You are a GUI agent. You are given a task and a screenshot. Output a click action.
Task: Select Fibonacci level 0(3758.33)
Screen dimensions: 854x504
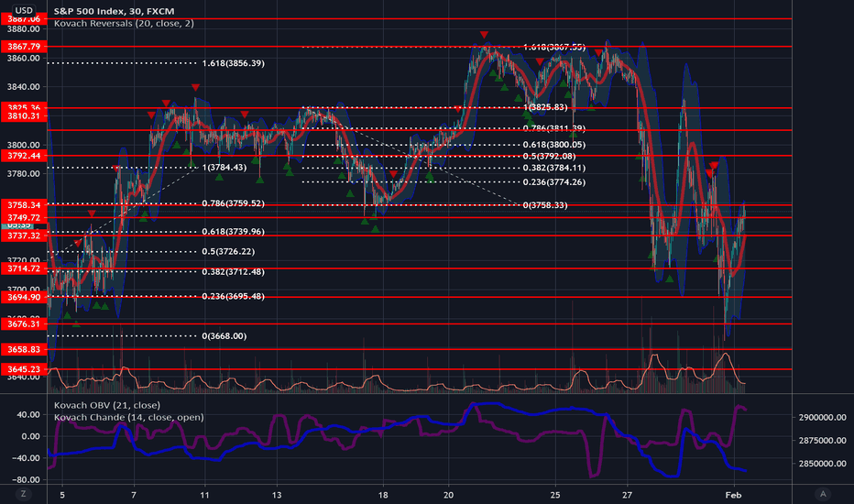pos(545,205)
